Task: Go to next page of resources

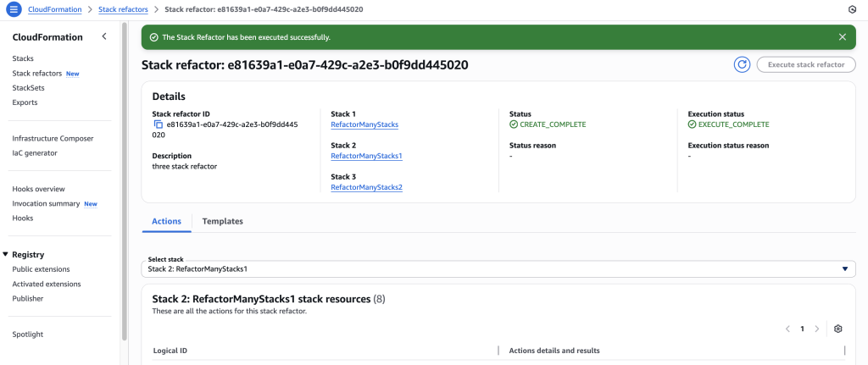Action: (816, 329)
